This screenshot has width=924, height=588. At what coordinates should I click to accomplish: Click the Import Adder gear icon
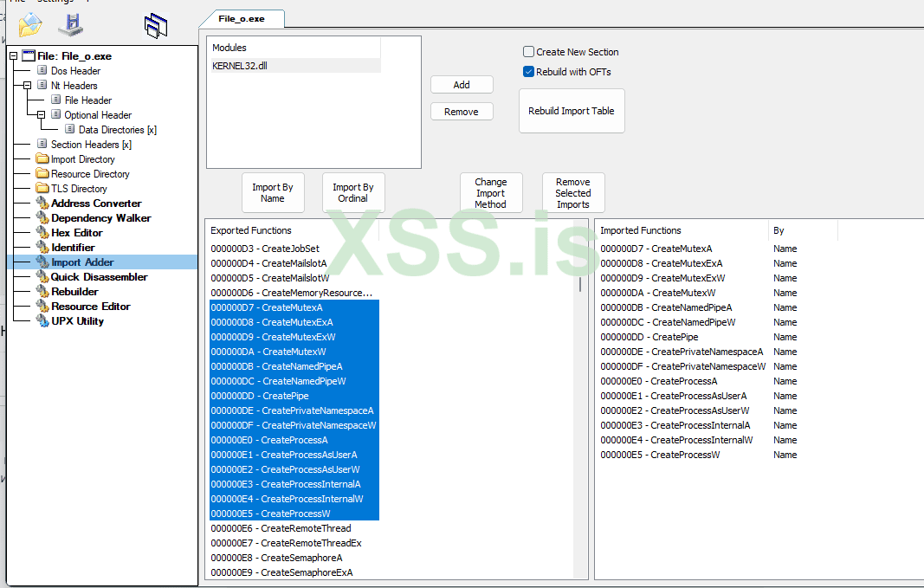pyautogui.click(x=42, y=262)
